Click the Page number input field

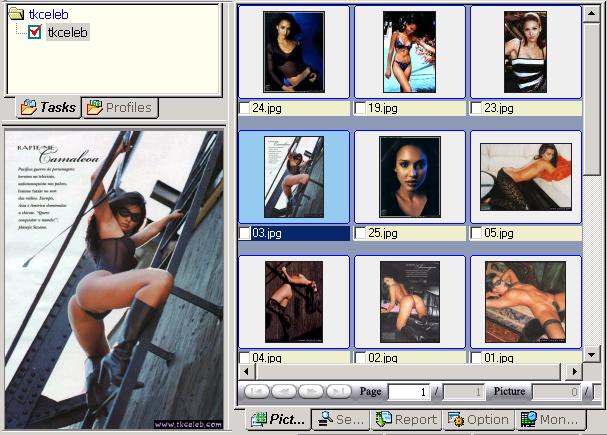410,392
